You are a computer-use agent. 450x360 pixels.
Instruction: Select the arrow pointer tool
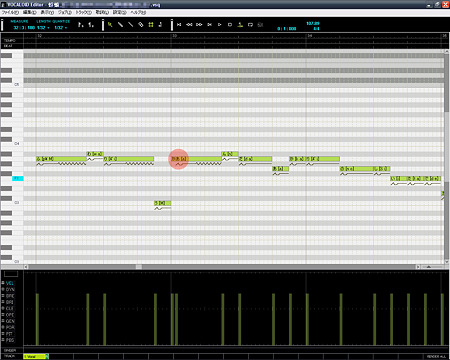point(110,25)
